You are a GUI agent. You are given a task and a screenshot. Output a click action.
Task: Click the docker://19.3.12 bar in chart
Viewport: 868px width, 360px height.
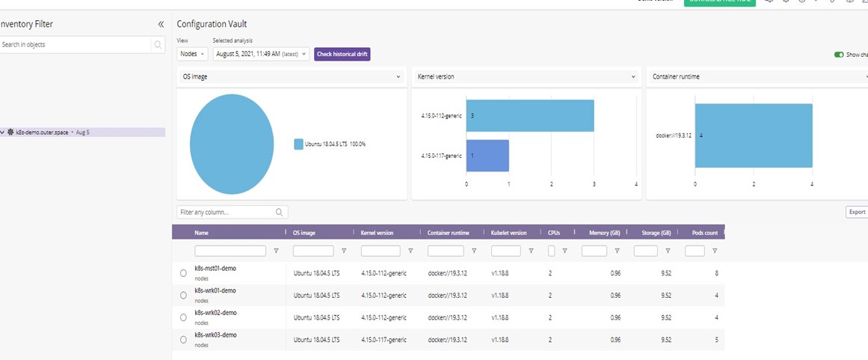click(754, 135)
